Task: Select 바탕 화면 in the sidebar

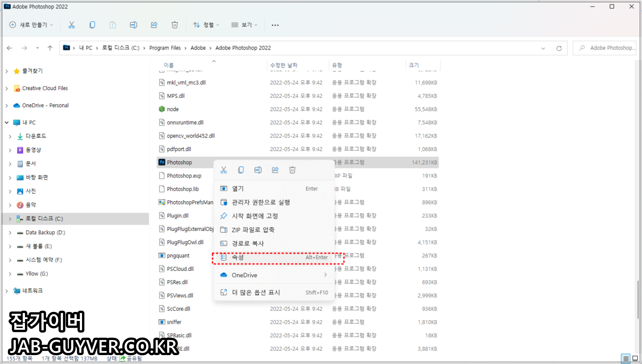Action: 37,178
